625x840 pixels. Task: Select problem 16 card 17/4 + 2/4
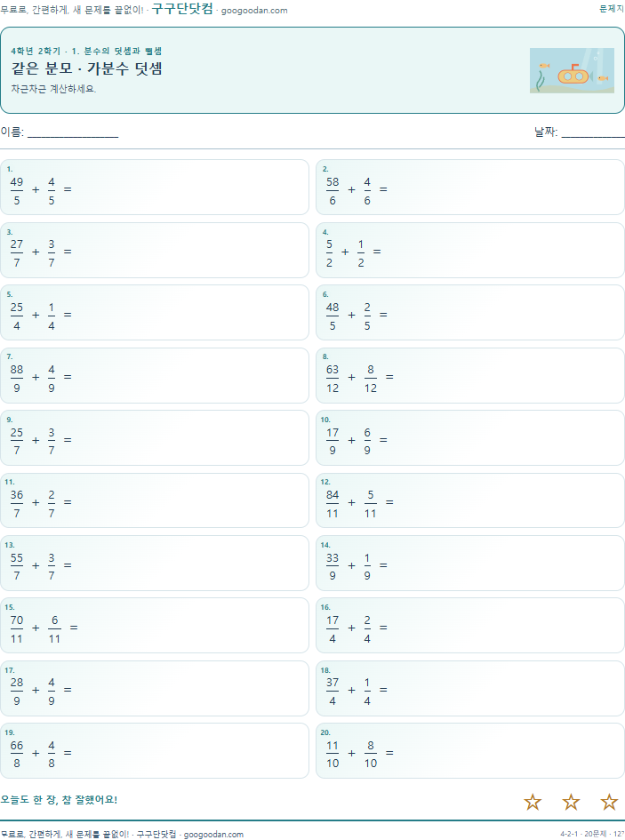pyautogui.click(x=470, y=626)
